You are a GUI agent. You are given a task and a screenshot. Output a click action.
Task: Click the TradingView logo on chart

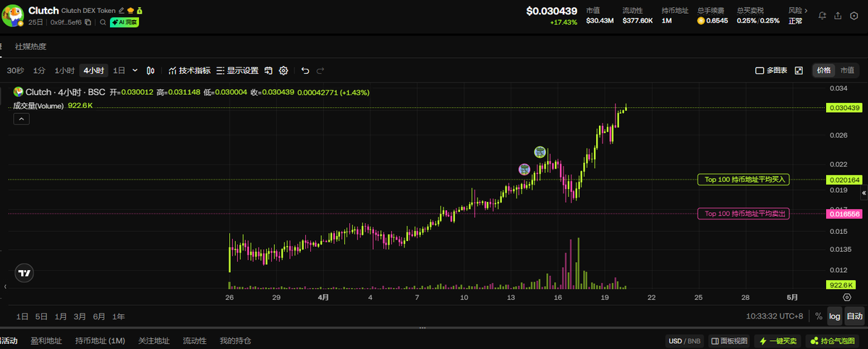[x=24, y=273]
